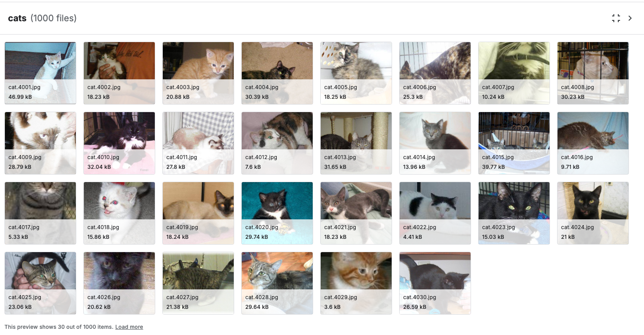Click the cat.4022.jpg thumbnail

pos(435,213)
